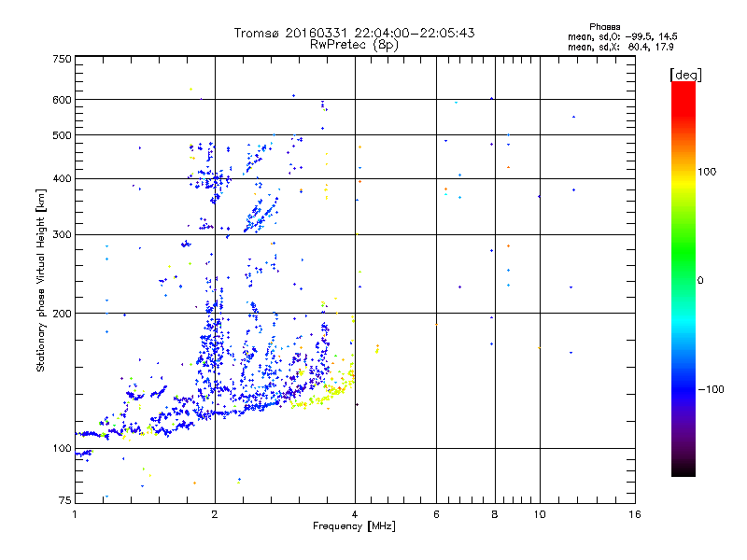Click the 'mean, sd,X: 80.4, 17.9' line
This screenshot has width=747, height=560.
(x=620, y=47)
